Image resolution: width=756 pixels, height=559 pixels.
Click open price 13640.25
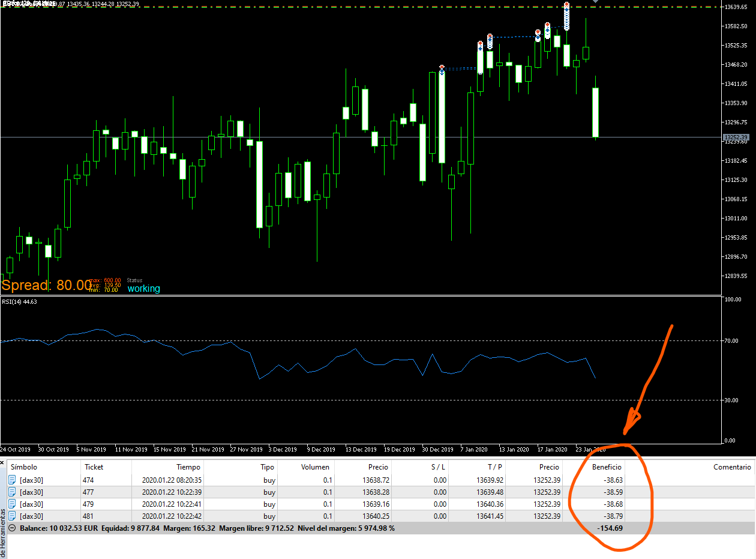(376, 516)
